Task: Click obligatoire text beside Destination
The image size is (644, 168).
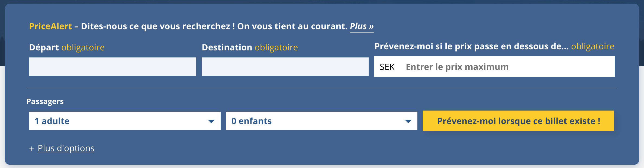Action: point(276,47)
